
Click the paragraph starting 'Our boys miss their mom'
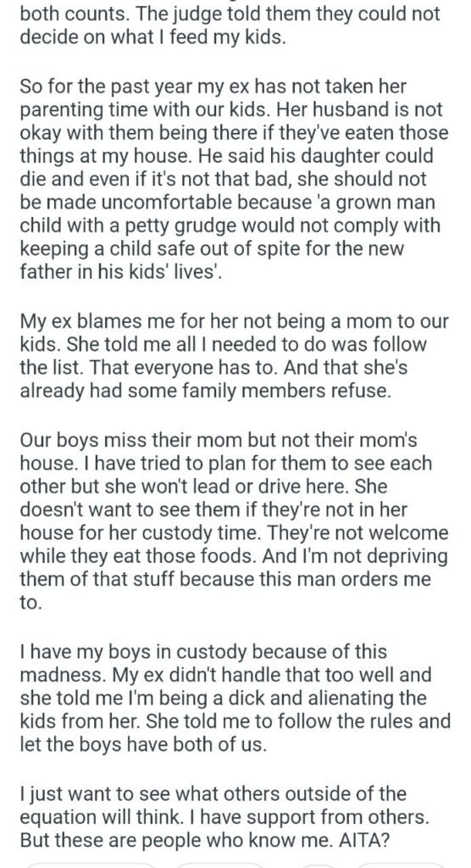(x=235, y=521)
